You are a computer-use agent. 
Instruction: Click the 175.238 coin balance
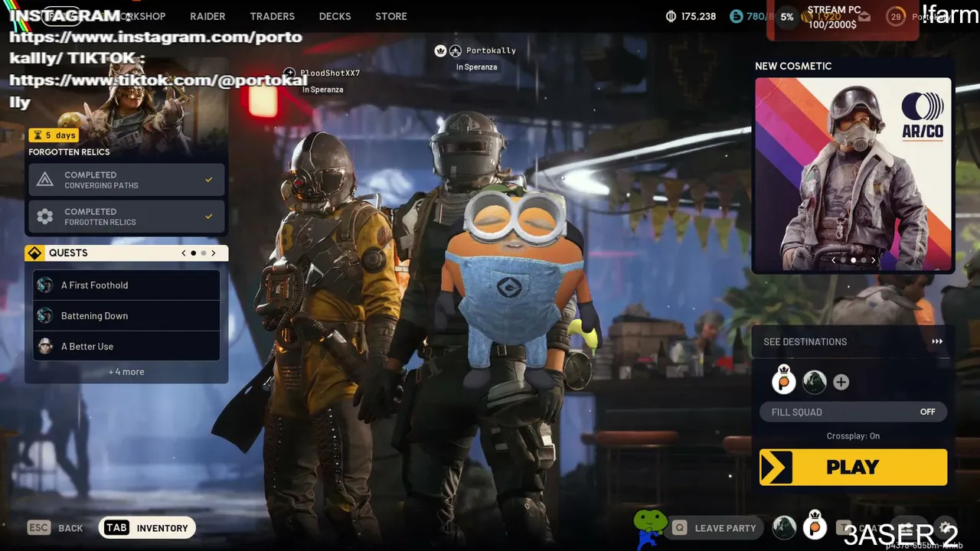click(x=698, y=16)
